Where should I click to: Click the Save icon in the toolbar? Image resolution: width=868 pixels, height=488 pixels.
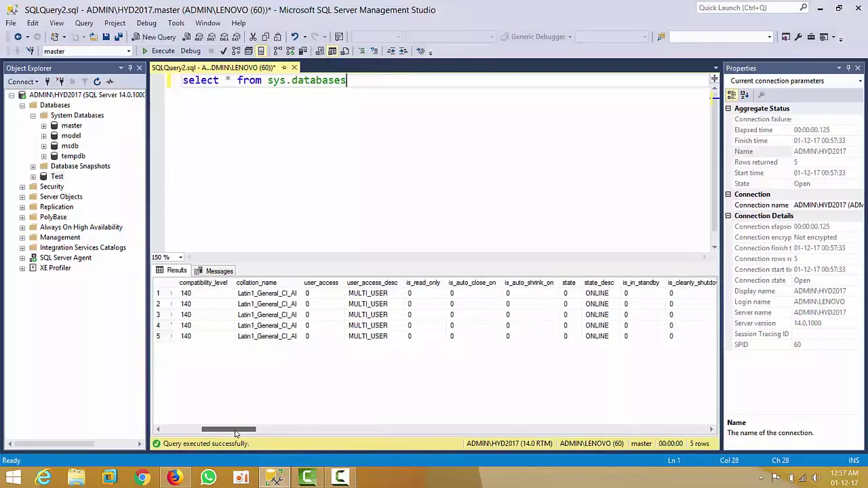[x=106, y=37]
